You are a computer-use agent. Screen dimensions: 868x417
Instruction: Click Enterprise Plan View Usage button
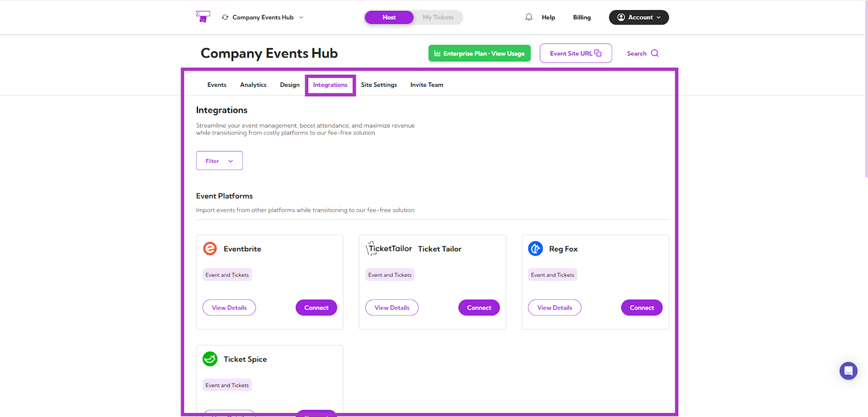click(480, 53)
